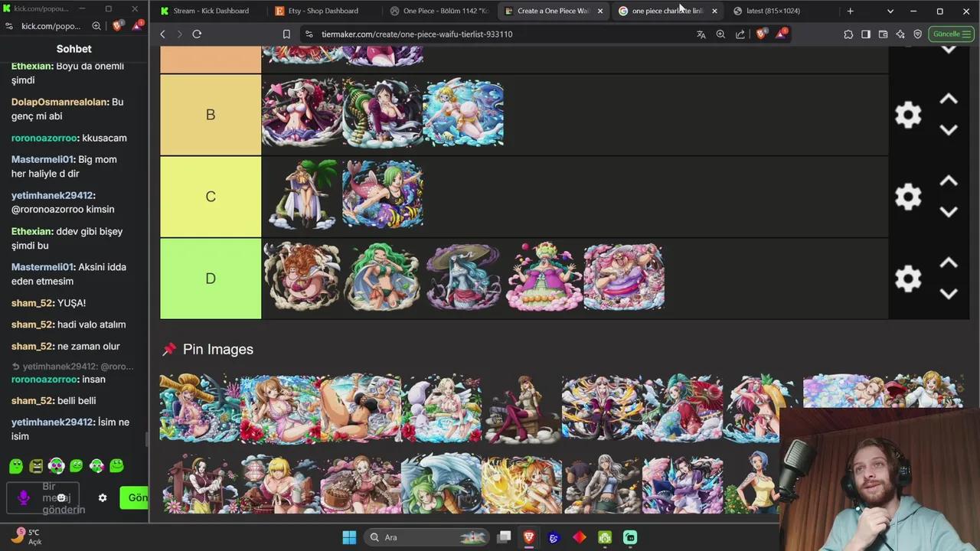Click the green Gönder button in chat
Image resolution: width=980 pixels, height=551 pixels.
click(x=138, y=497)
